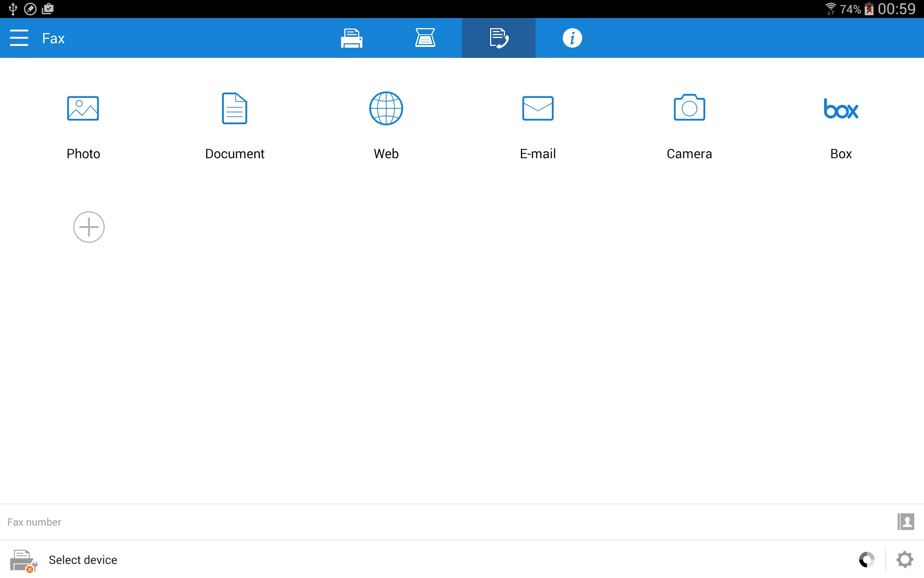The height and width of the screenshot is (578, 924).
Task: Select the Fax tab icon
Action: click(x=498, y=38)
